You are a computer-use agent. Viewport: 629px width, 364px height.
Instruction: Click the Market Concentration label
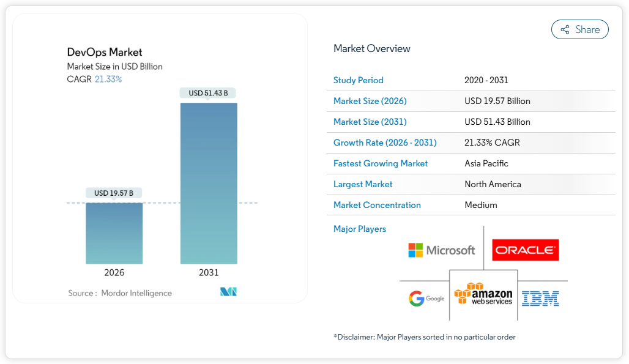click(x=377, y=206)
